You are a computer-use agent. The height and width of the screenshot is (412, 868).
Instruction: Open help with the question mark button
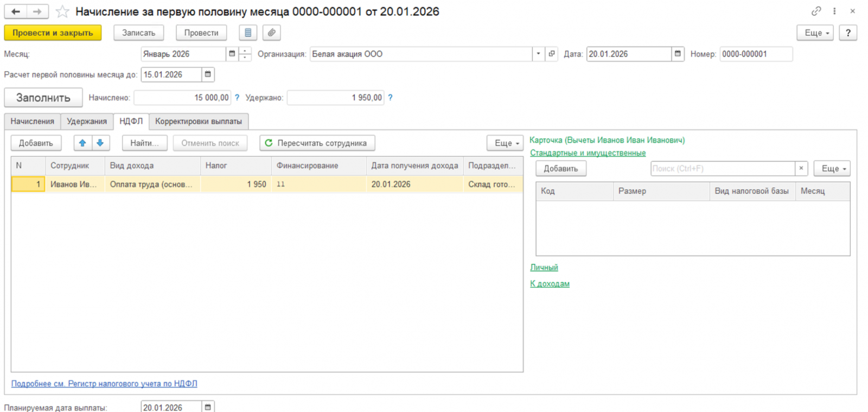pos(848,33)
